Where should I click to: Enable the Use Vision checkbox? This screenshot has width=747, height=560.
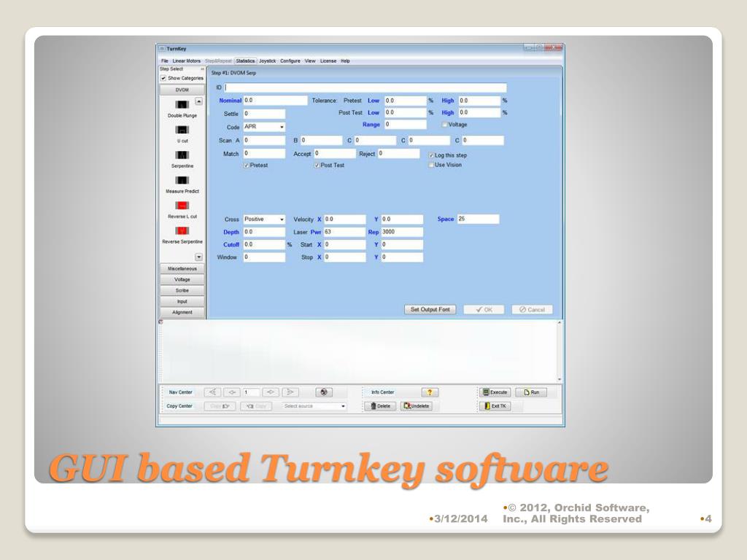pyautogui.click(x=431, y=165)
